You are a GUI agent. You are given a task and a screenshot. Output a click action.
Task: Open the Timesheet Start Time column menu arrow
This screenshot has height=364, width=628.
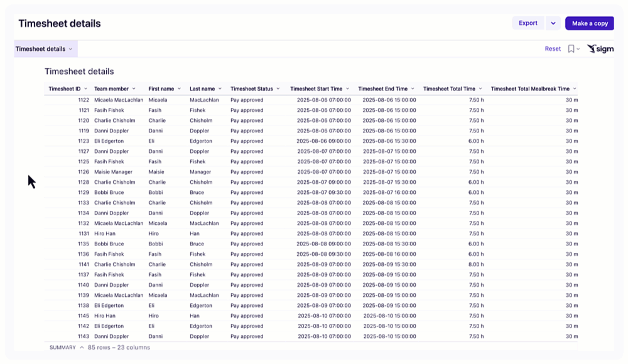(x=348, y=89)
